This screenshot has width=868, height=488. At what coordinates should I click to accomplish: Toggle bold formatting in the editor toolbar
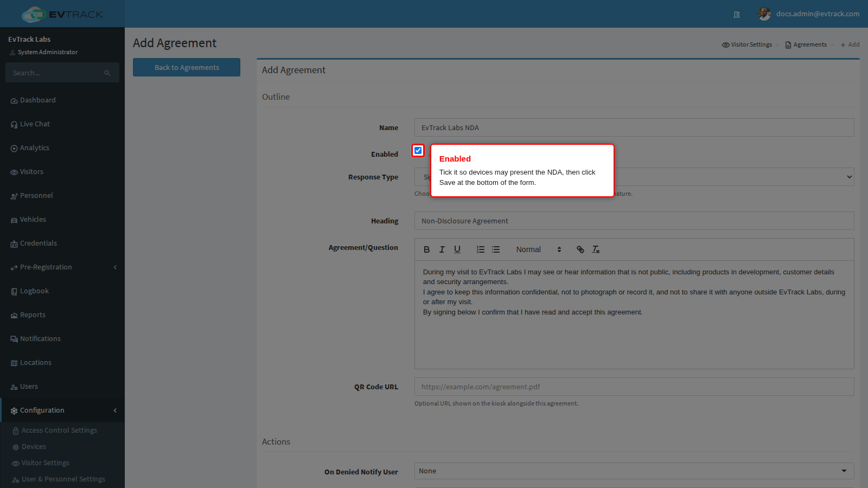(427, 249)
